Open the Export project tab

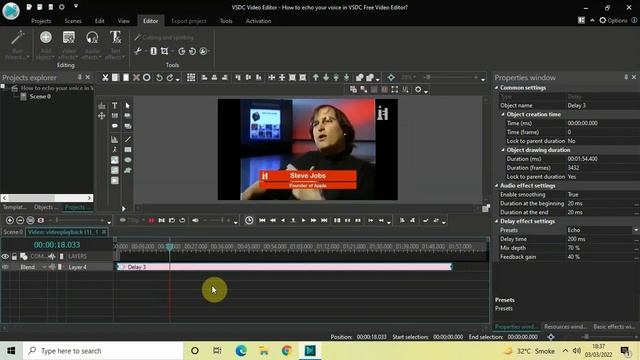coord(189,21)
